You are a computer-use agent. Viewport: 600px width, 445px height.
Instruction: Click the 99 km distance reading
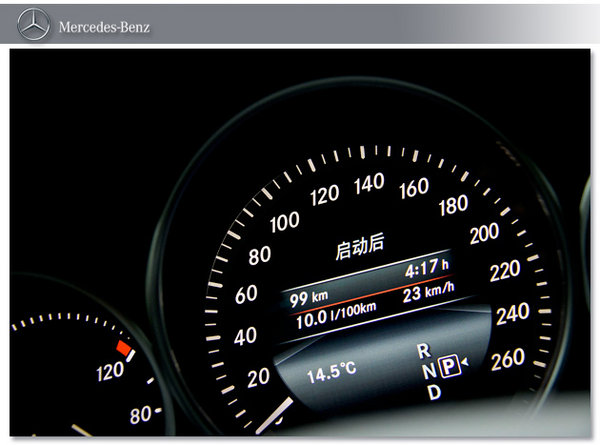point(308,298)
